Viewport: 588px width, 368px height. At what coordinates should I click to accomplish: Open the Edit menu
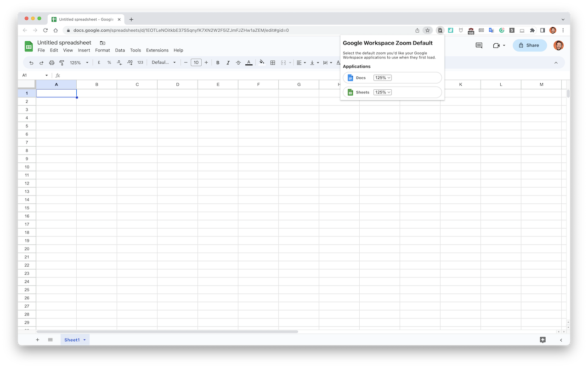pos(54,50)
